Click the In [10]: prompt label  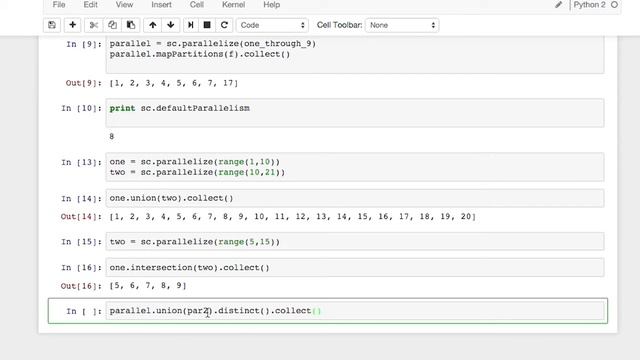click(81, 108)
